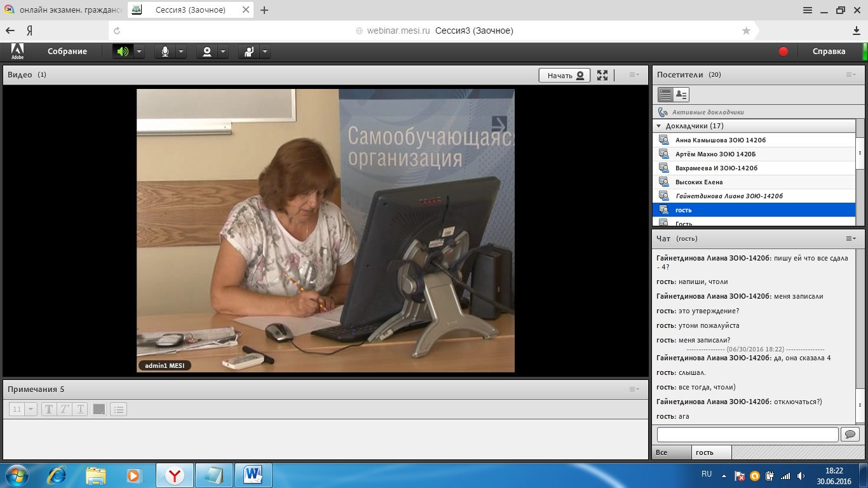Image resolution: width=868 pixels, height=488 pixels.
Task: Toggle video pod full screen icon
Action: coord(602,75)
